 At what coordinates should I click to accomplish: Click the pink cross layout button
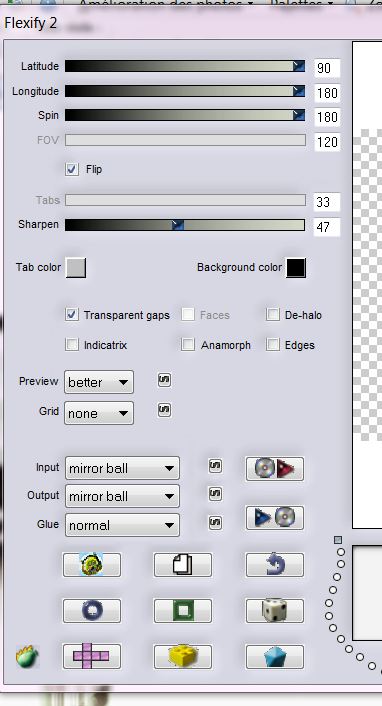tap(91, 656)
